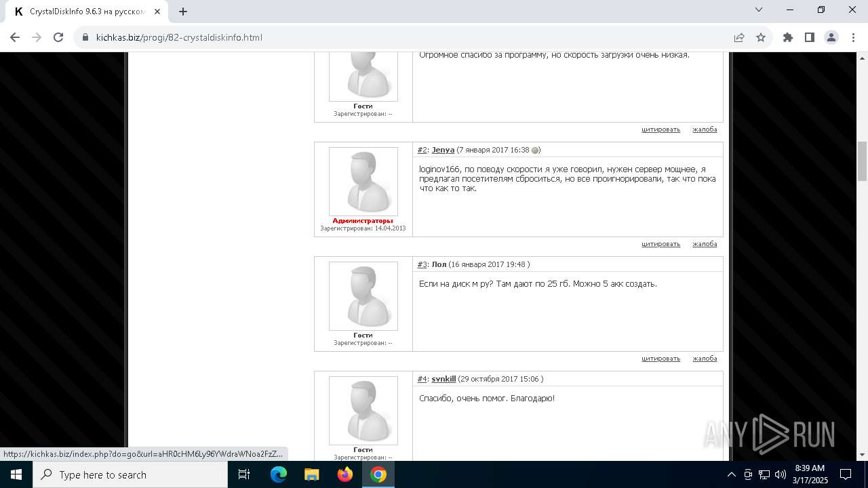
Task: Click the forward navigation arrow
Action: (x=37, y=37)
